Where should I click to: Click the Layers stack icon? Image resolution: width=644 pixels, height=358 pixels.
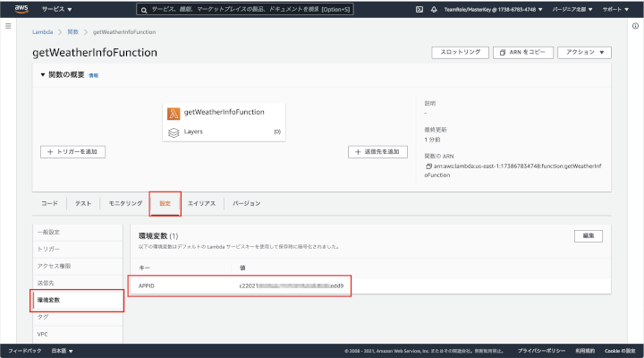[x=174, y=132]
